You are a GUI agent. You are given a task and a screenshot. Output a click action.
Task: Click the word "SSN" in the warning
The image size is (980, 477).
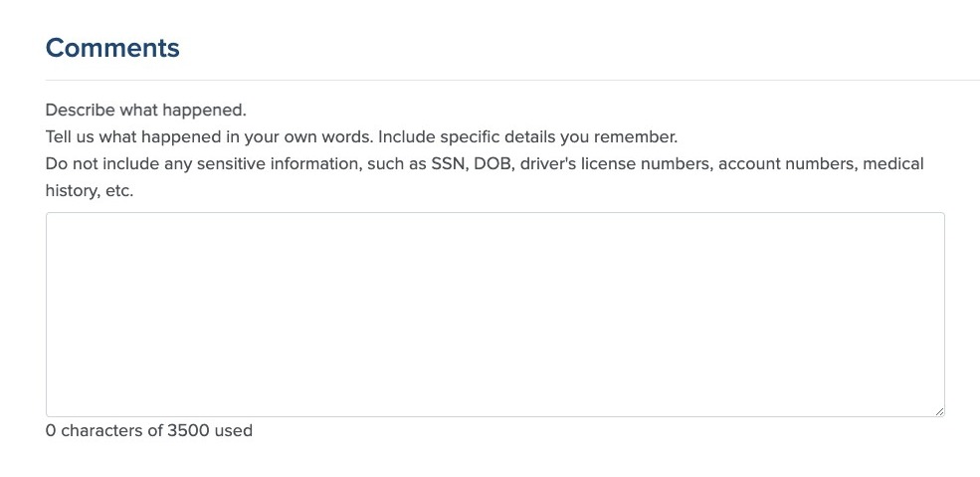pos(448,163)
